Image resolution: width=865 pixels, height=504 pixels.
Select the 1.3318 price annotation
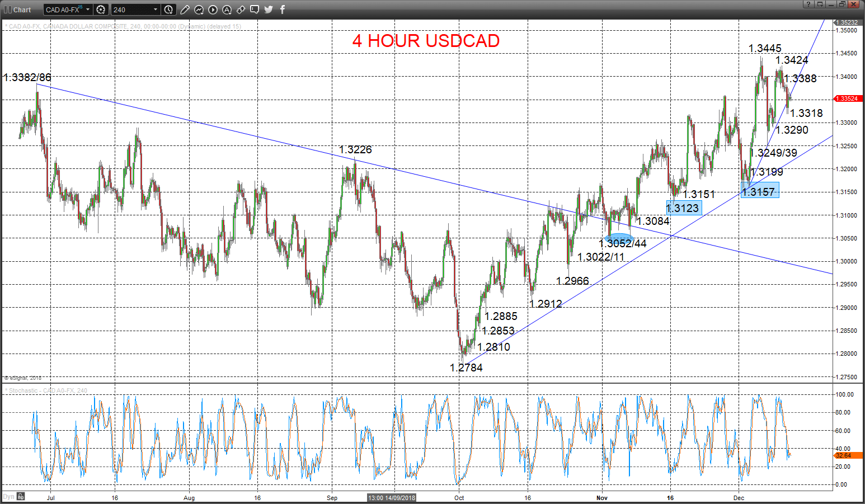806,113
